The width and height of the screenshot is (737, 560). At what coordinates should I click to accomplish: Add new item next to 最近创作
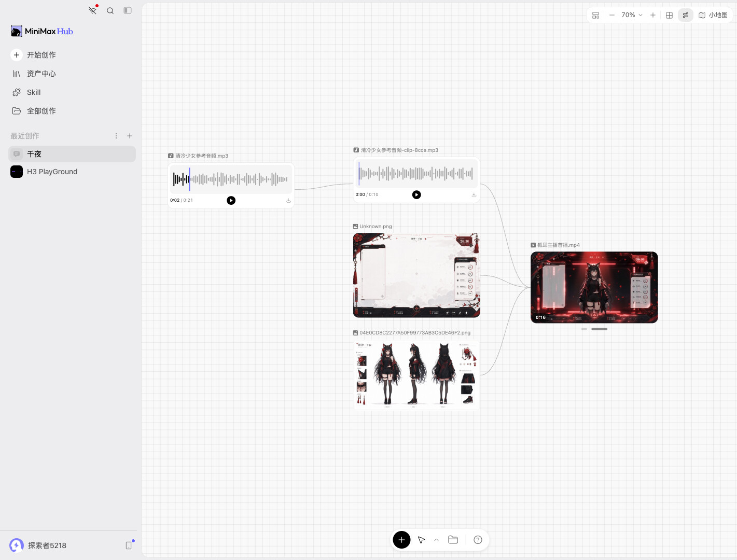[x=130, y=136]
